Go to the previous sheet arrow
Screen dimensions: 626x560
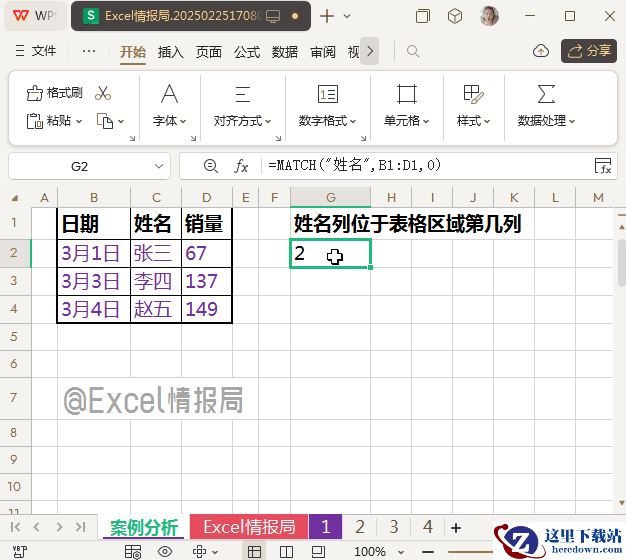pyautogui.click(x=37, y=527)
